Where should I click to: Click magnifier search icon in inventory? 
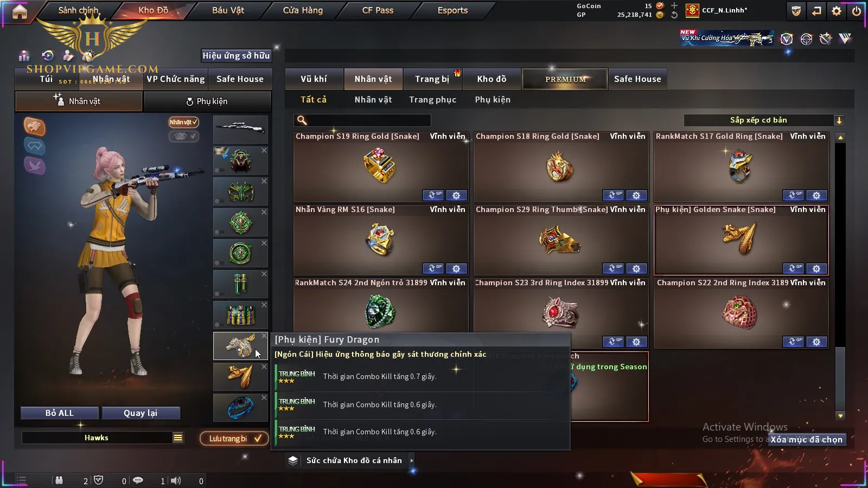pos(302,120)
